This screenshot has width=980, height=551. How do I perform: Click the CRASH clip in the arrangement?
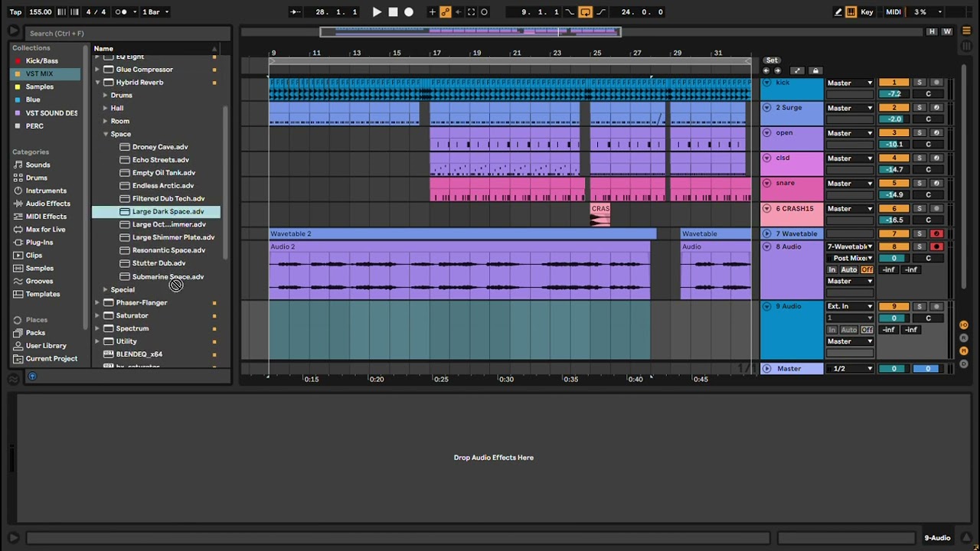(600, 214)
